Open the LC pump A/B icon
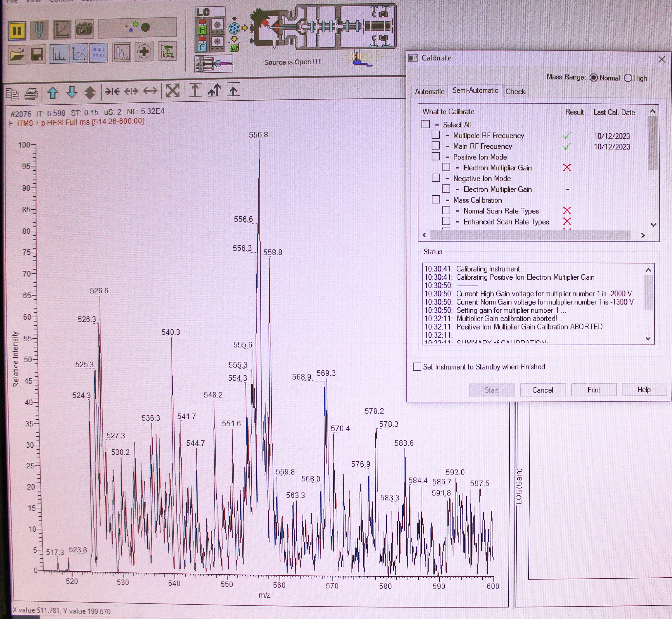672x619 pixels. (210, 29)
